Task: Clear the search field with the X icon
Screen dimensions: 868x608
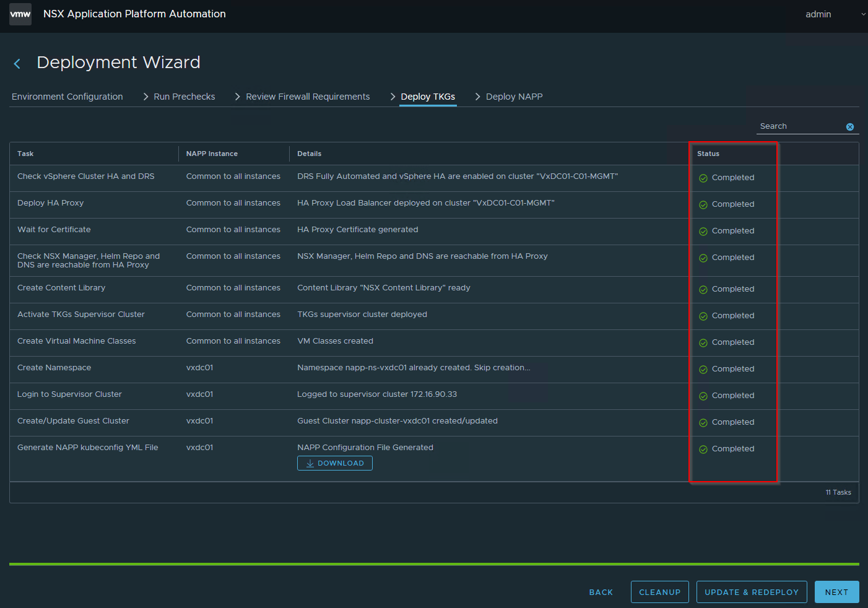Action: point(850,127)
